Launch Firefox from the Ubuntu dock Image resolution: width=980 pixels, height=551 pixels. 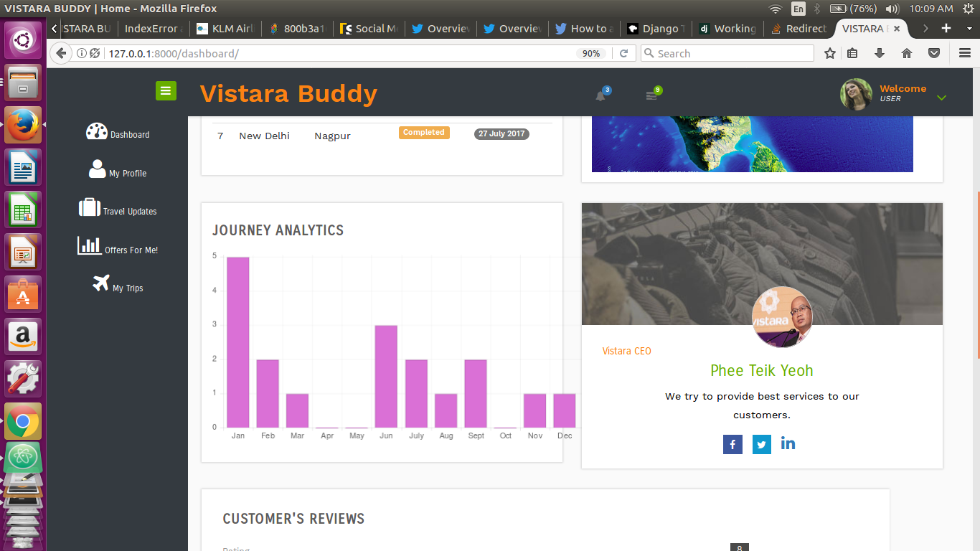[23, 125]
